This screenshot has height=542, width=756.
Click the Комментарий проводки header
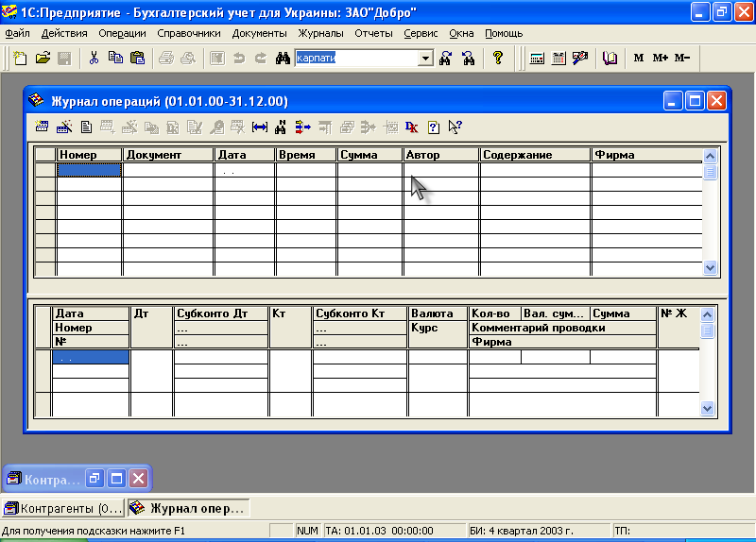point(562,328)
